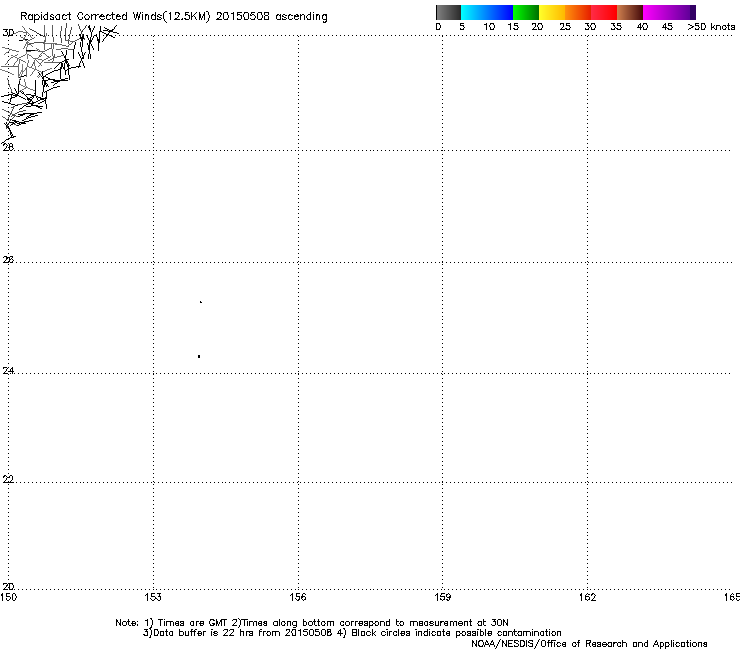Click the latitude axis label '24'
The height and width of the screenshot is (650, 740).
8,371
